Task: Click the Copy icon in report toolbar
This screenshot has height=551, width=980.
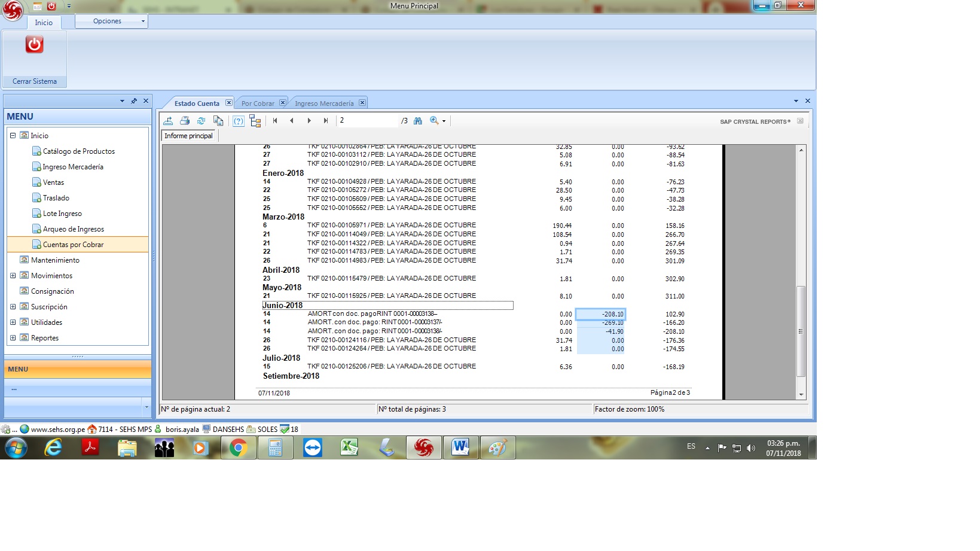Action: click(218, 121)
